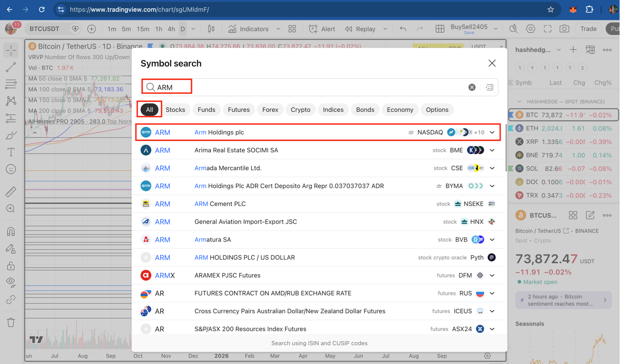Open the Trade panel button
The image size is (620, 364).
(x=588, y=29)
